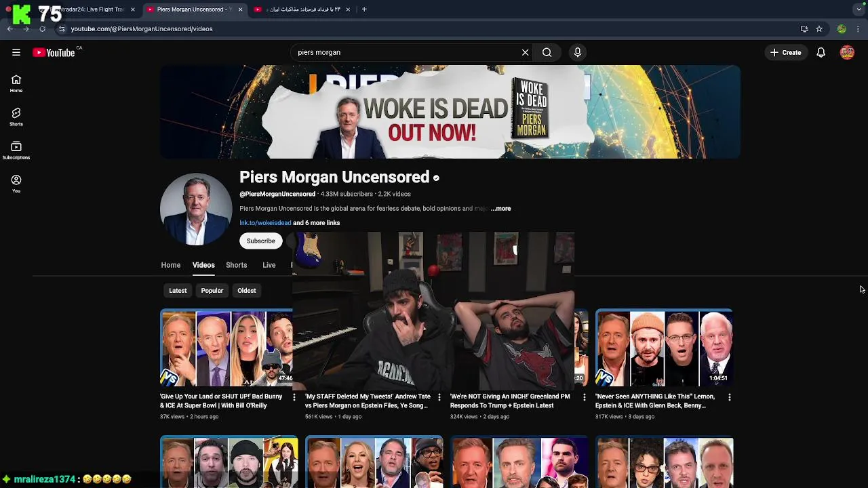Select the channel Videos tab

tap(203, 265)
